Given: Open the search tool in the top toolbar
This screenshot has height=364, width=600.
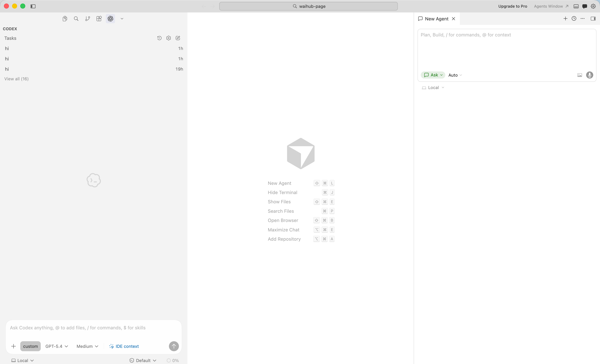Looking at the screenshot, I should (76, 18).
